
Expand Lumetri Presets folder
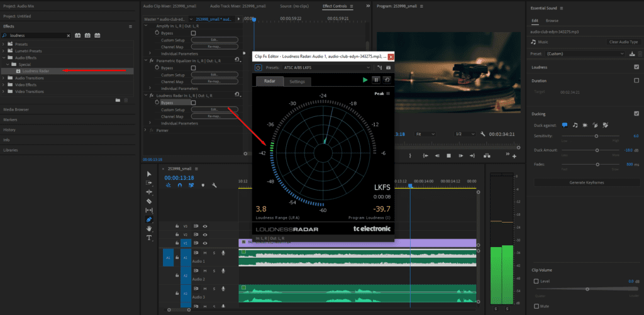point(4,51)
